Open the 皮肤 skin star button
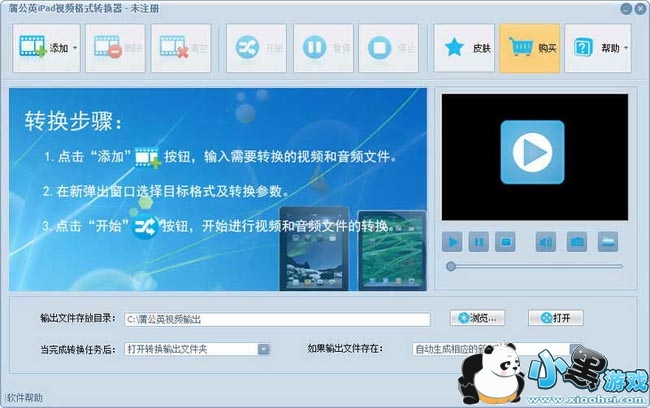The image size is (650, 408). point(464,48)
